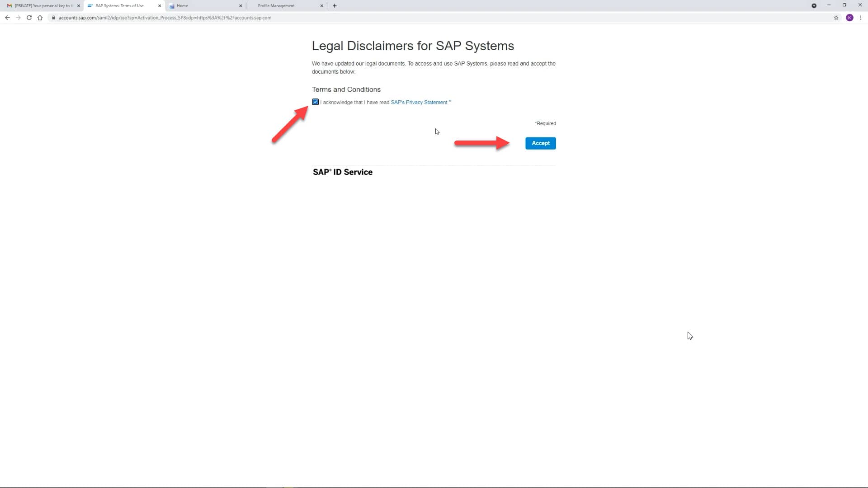Bookmark this page with the star

pyautogui.click(x=836, y=18)
